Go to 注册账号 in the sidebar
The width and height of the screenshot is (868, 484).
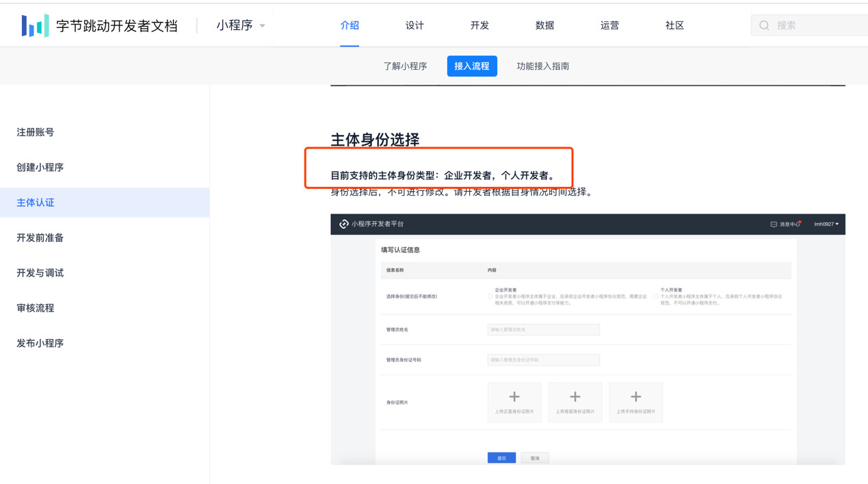36,132
